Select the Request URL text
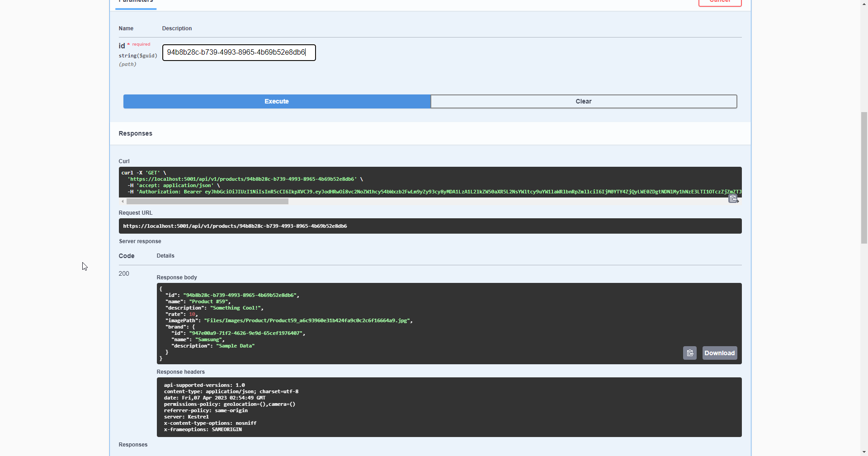The image size is (868, 456). [x=235, y=226]
